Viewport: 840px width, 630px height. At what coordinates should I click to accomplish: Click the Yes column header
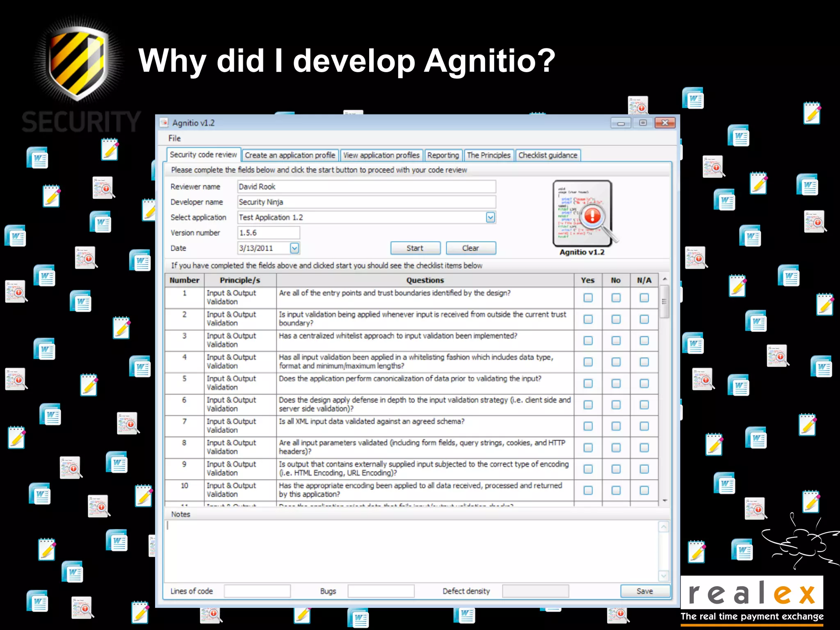588,280
